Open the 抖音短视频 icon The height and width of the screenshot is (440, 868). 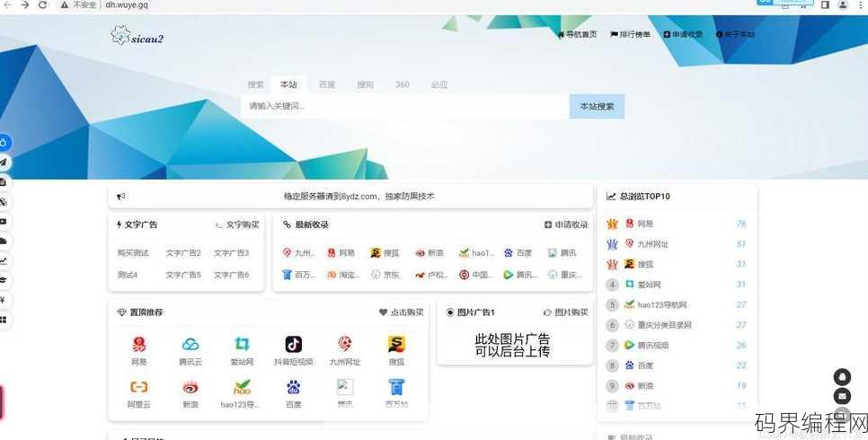(294, 344)
